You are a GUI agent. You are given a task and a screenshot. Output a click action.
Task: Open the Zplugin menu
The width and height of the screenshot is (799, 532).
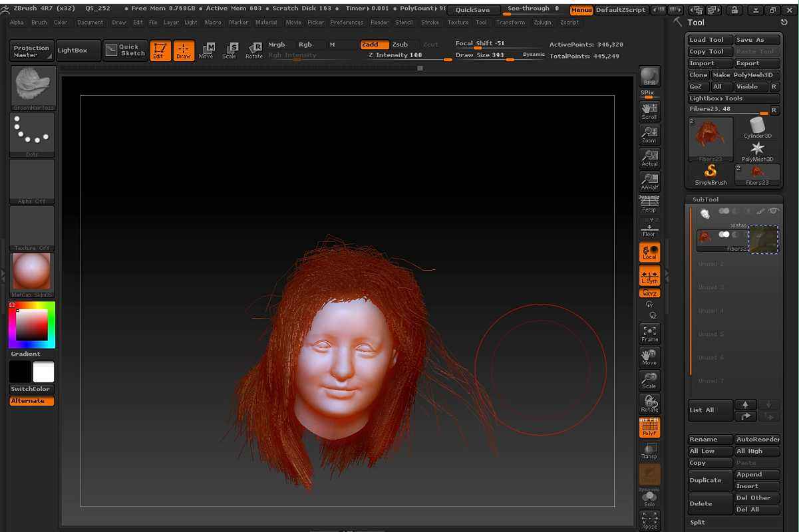(x=542, y=22)
